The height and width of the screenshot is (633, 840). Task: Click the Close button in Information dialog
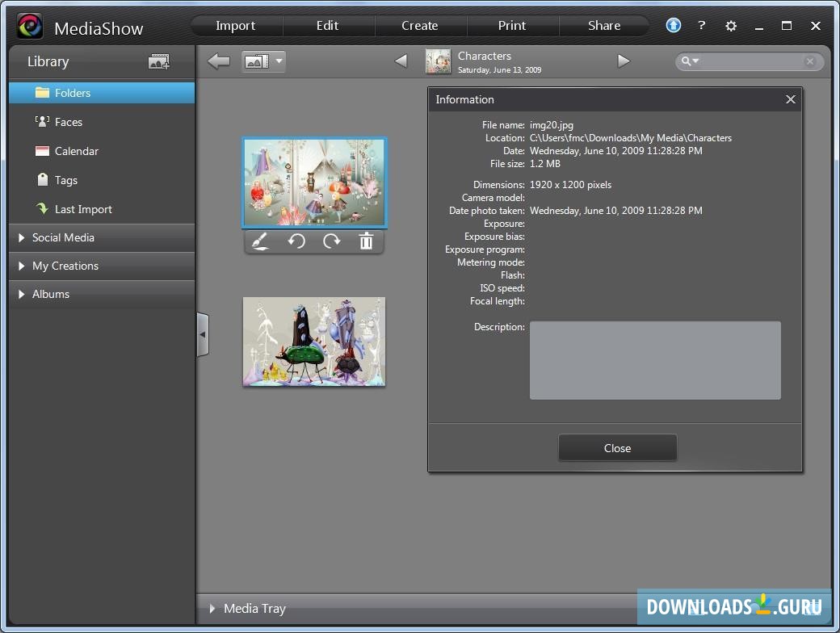click(618, 448)
